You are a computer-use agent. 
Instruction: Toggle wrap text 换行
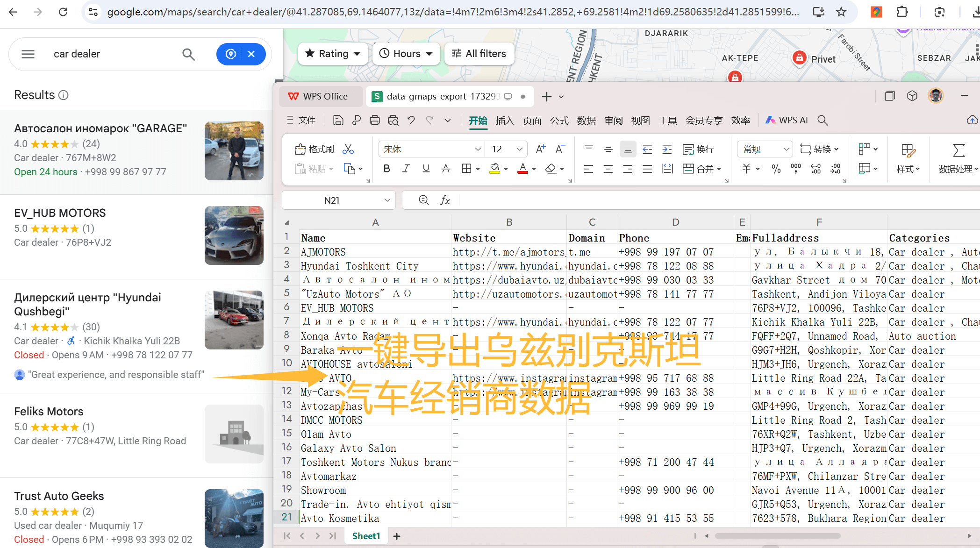698,149
